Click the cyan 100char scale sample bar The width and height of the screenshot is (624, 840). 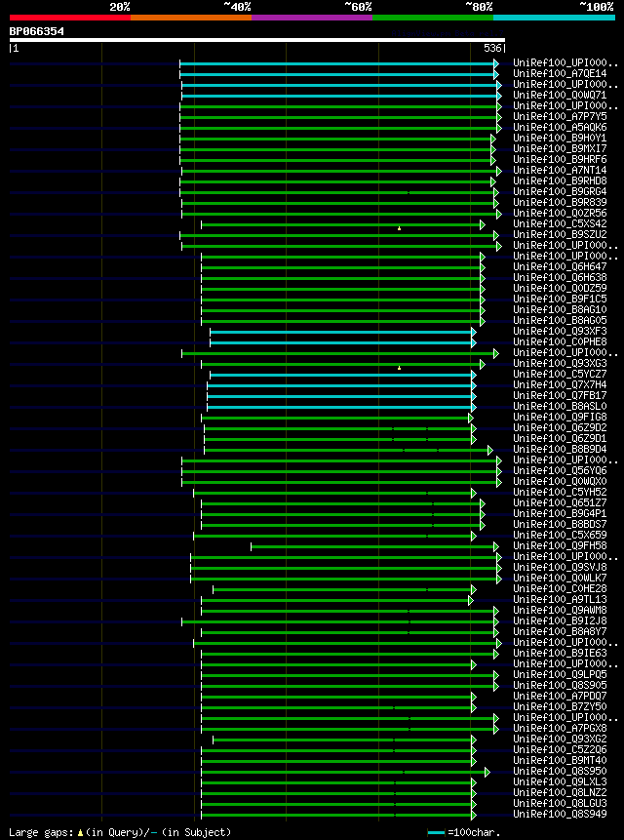pyautogui.click(x=436, y=832)
